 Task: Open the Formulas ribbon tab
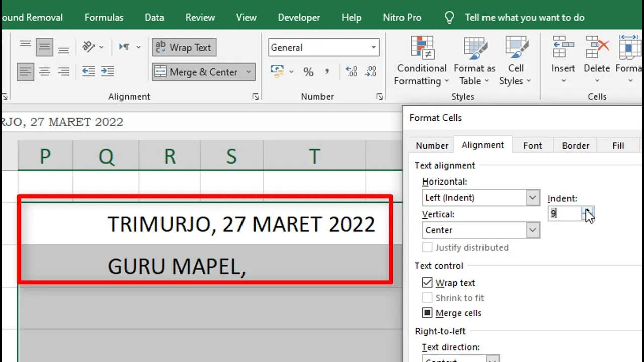click(104, 17)
